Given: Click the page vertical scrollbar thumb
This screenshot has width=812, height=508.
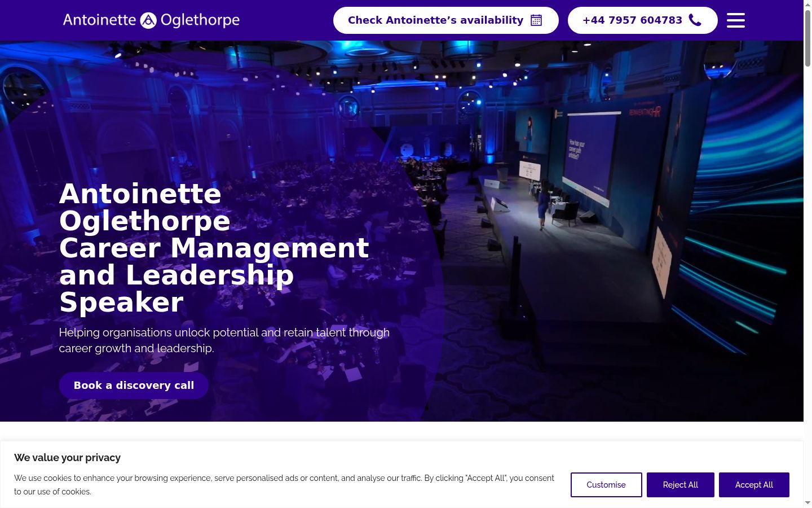Looking at the screenshot, I should (x=807, y=38).
